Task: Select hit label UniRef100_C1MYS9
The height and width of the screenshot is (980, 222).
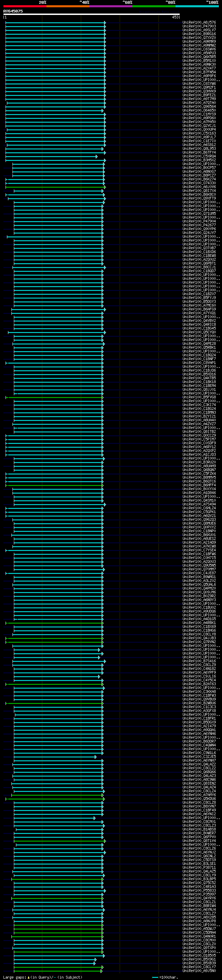Action: click(199, 114)
